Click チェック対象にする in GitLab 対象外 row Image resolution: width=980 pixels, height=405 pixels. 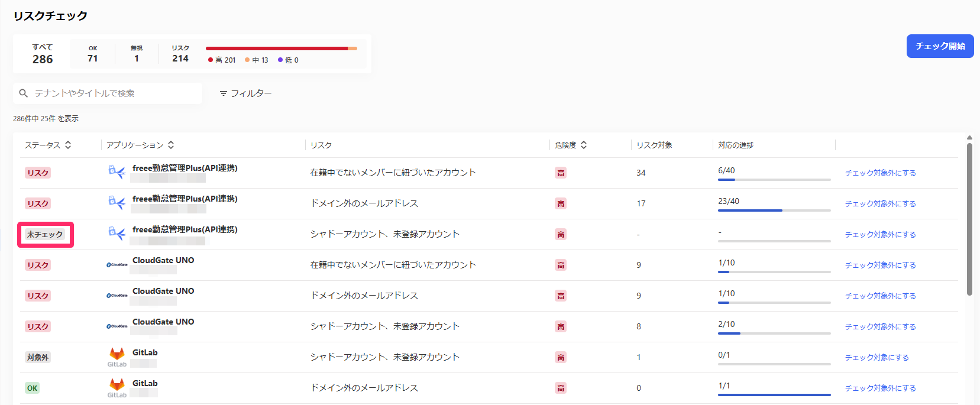pos(876,357)
